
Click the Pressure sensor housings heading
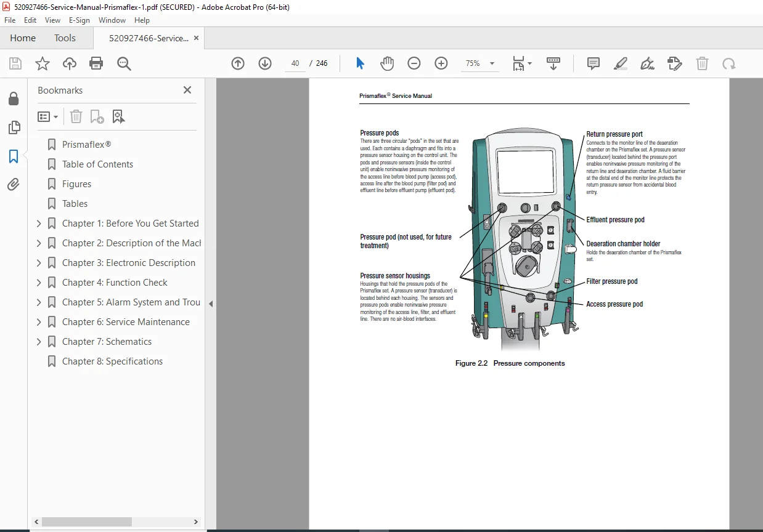[395, 276]
